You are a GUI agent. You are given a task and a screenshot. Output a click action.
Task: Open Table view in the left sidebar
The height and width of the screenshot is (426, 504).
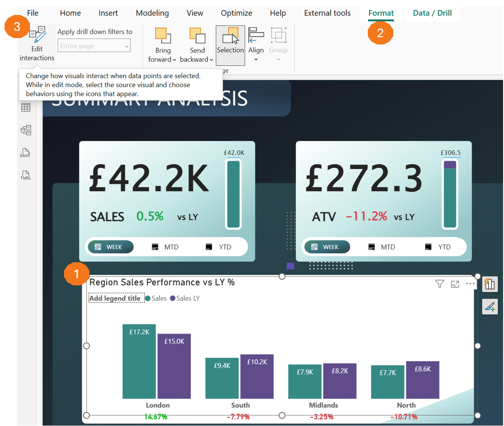26,108
